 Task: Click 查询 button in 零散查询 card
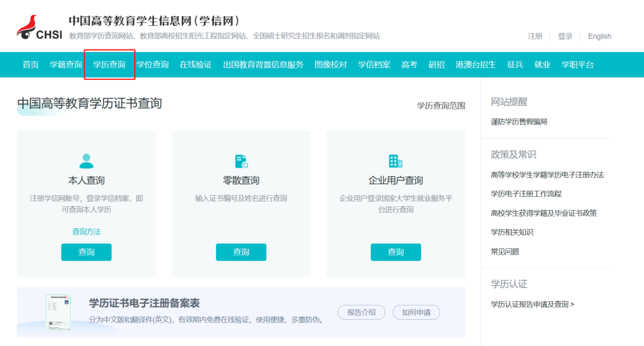pyautogui.click(x=241, y=252)
